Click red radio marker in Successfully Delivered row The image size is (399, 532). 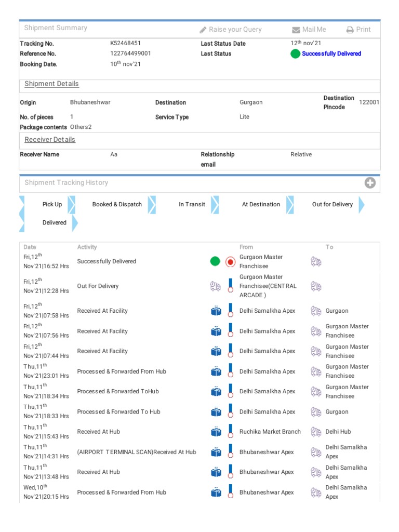coord(231,262)
